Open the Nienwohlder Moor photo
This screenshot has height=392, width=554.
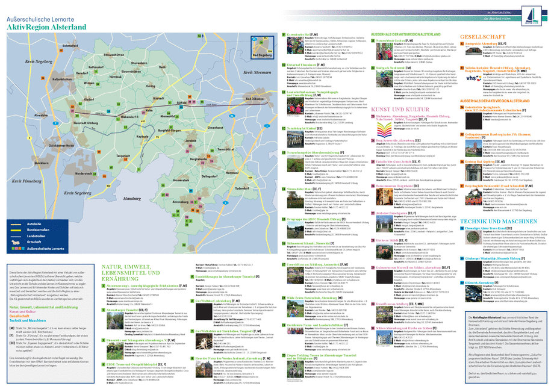tap(295, 200)
